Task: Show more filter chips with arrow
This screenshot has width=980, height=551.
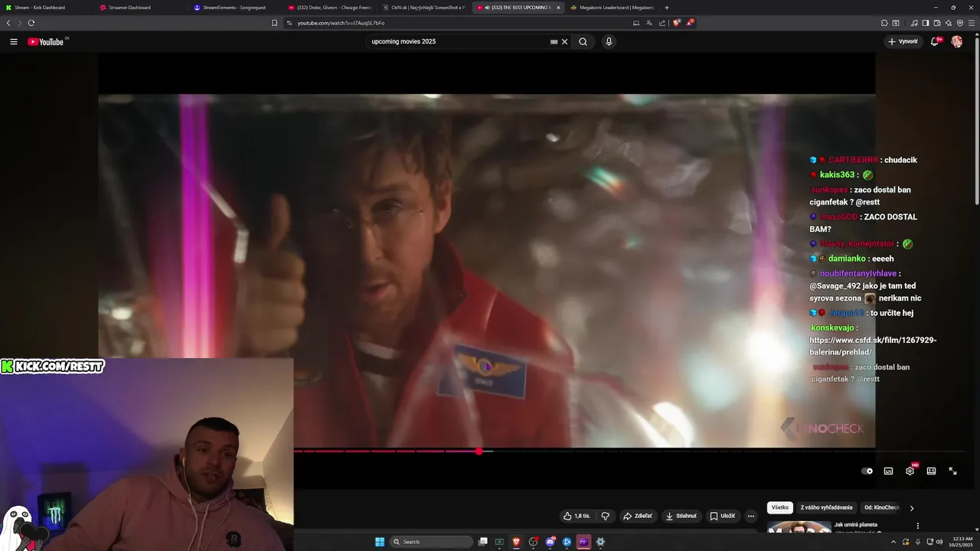Action: pos(911,508)
